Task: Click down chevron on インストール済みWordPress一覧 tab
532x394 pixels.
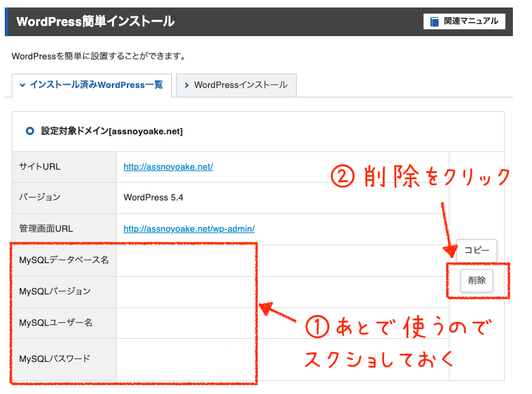Action: click(23, 85)
